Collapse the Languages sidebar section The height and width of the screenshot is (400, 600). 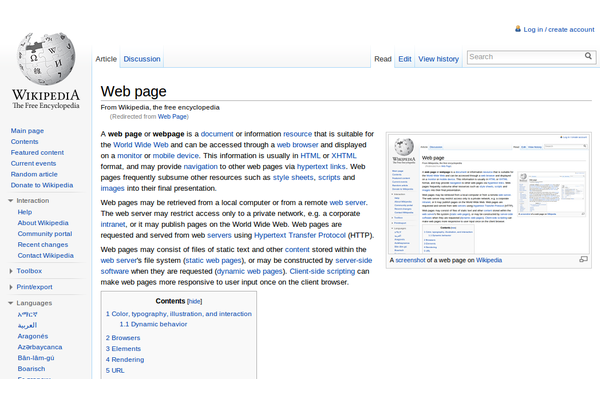click(x=10, y=303)
